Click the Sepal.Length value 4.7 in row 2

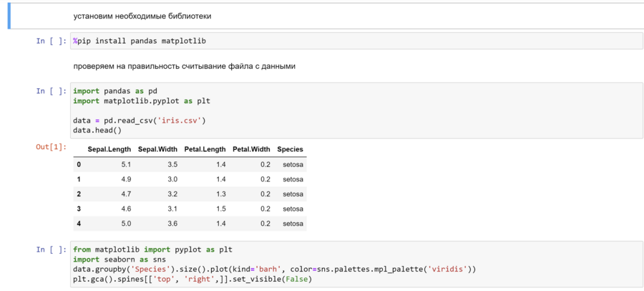125,194
